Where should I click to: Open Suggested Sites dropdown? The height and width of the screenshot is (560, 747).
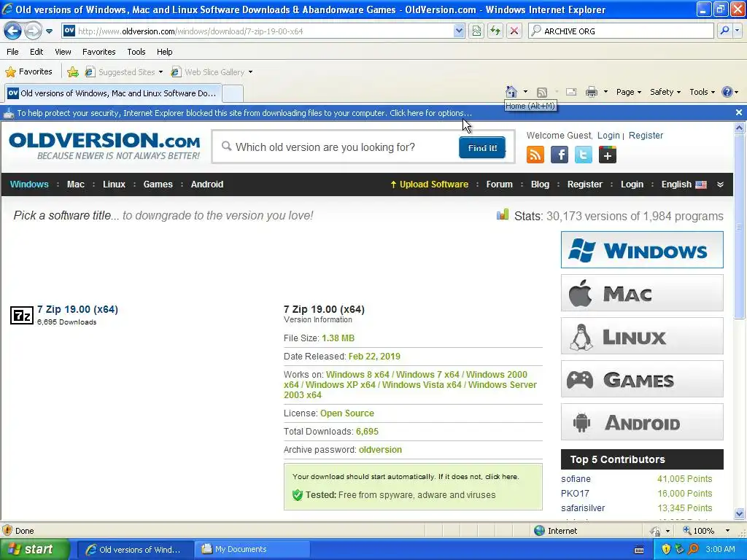[x=124, y=72]
